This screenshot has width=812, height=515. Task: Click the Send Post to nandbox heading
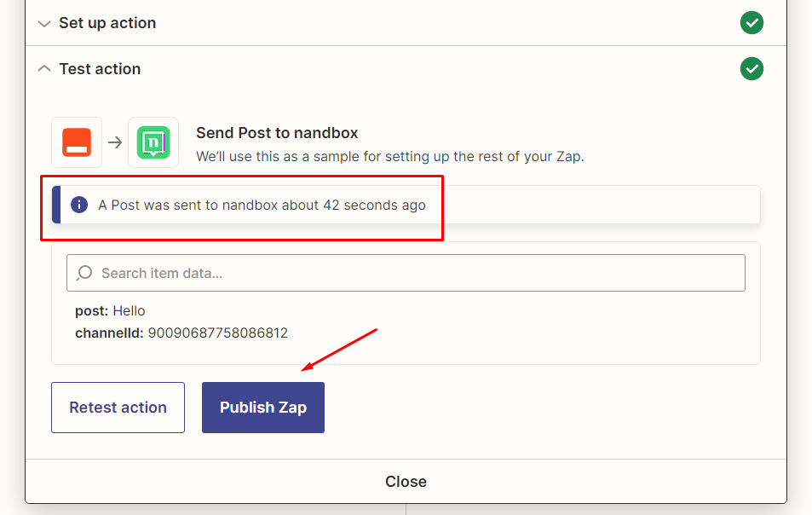[277, 133]
